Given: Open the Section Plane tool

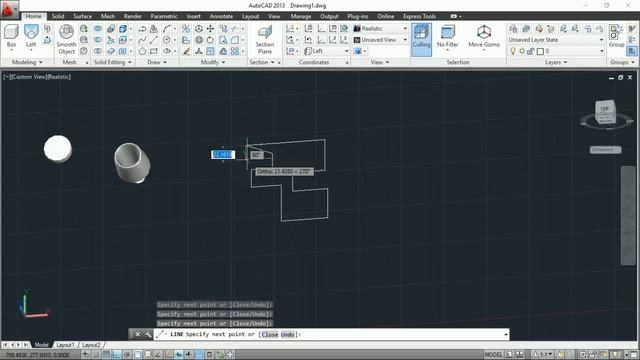Looking at the screenshot, I should pos(264,39).
